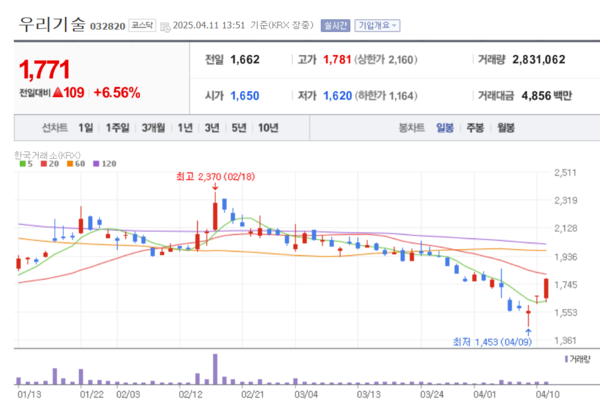This screenshot has height=408, width=600.
Task: Select the 3개월 line chart tab
Action: click(153, 128)
